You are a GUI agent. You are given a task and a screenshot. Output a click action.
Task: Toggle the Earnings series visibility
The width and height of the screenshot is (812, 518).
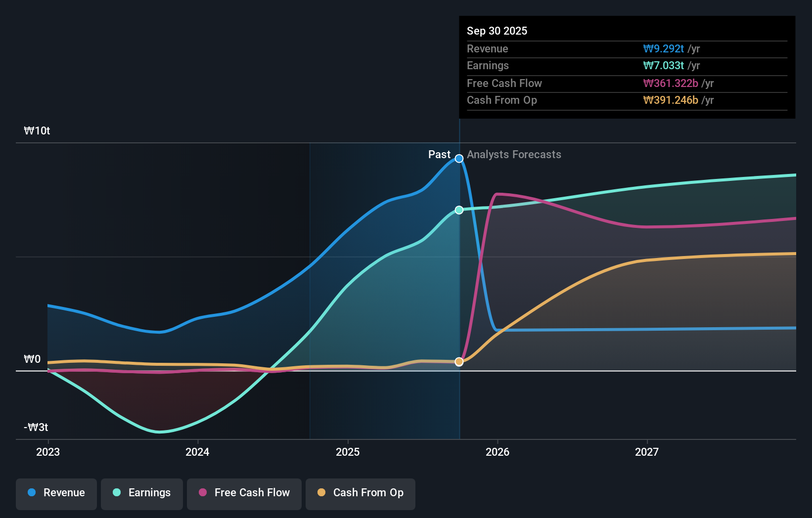tap(141, 493)
